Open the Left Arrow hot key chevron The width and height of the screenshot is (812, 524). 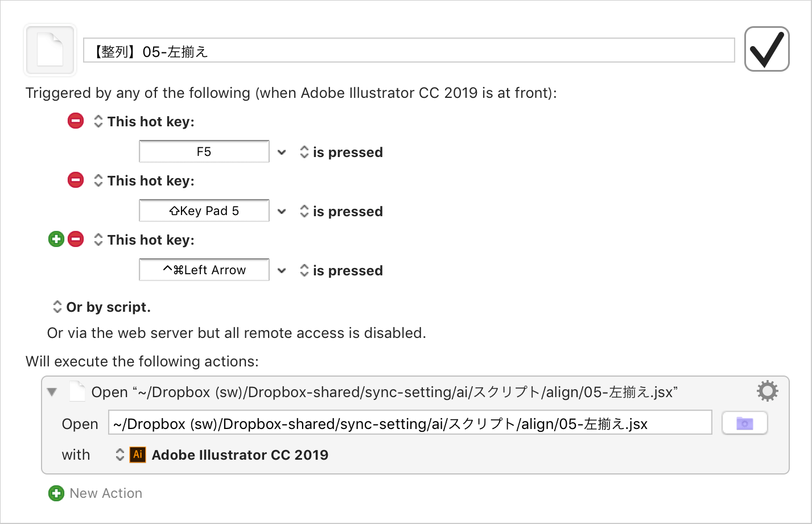point(282,271)
